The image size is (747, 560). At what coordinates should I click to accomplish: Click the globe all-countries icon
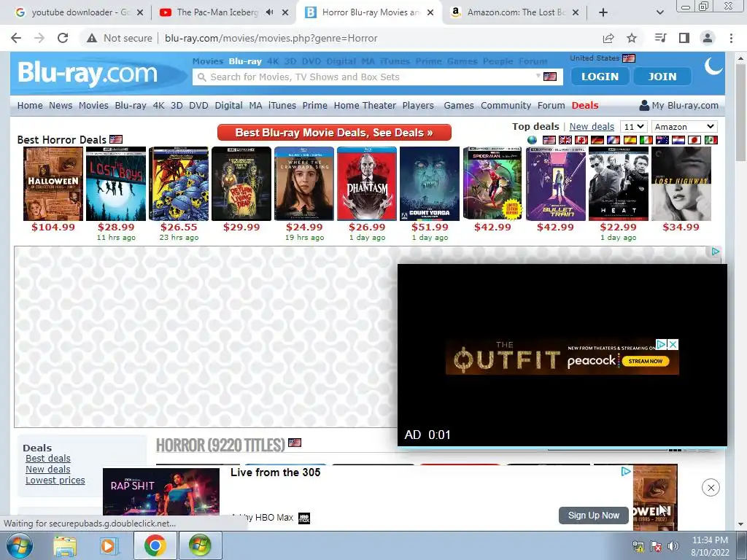pyautogui.click(x=532, y=140)
